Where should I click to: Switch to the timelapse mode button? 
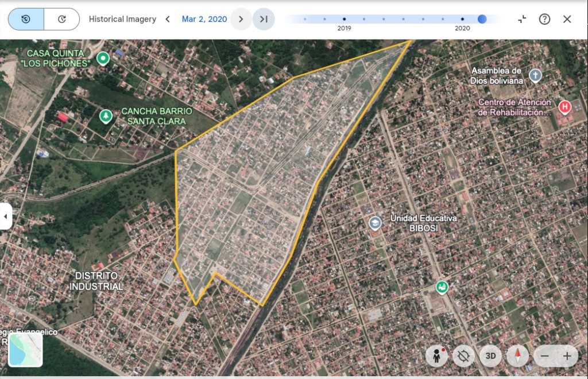tap(61, 19)
